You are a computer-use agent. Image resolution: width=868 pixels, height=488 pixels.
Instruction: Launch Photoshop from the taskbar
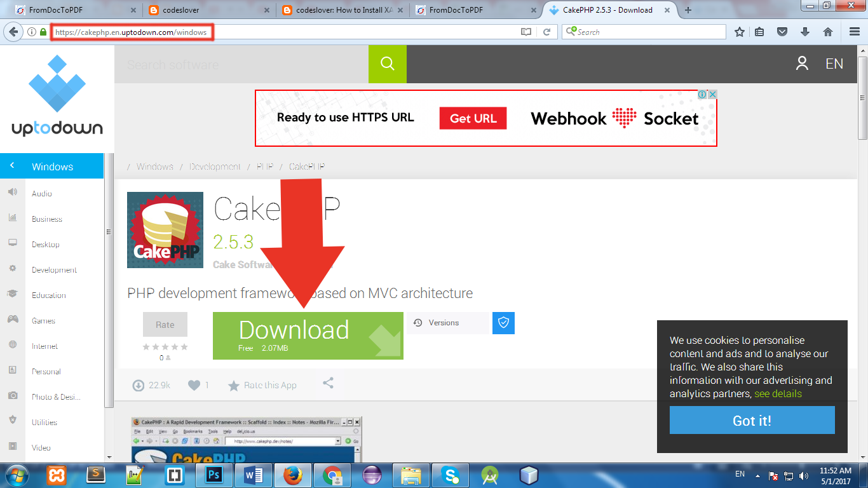(x=214, y=475)
